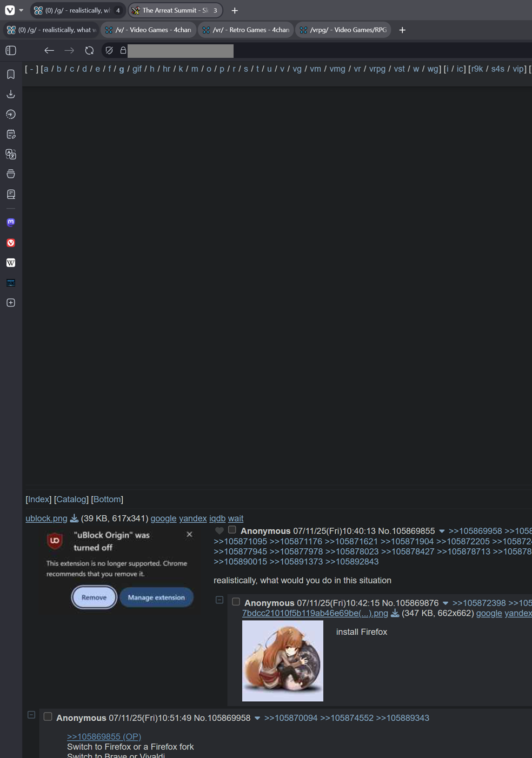Switch to /vrpg/ - Video Games/RPG tab
This screenshot has width=532, height=758.
(343, 30)
